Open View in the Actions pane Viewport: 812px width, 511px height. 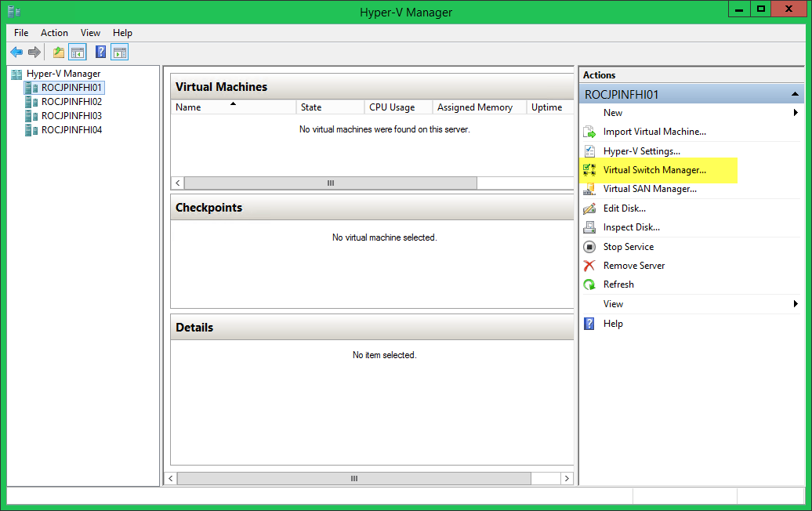(x=613, y=304)
